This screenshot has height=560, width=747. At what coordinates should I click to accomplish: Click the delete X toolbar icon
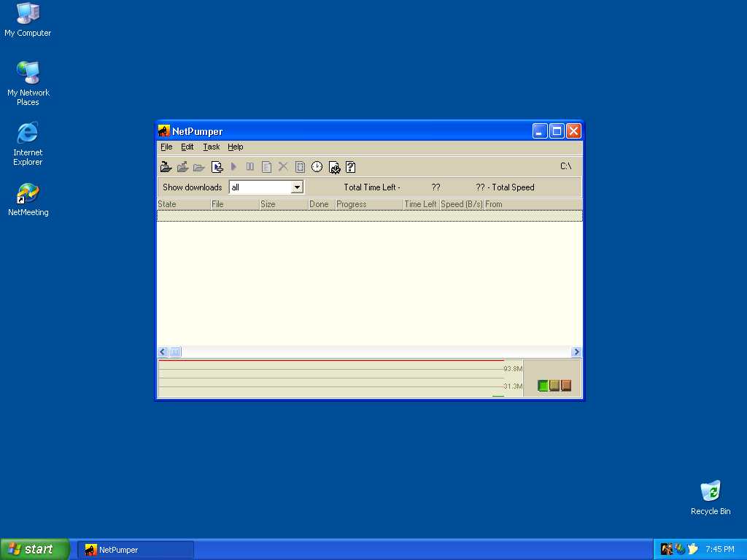(x=283, y=167)
